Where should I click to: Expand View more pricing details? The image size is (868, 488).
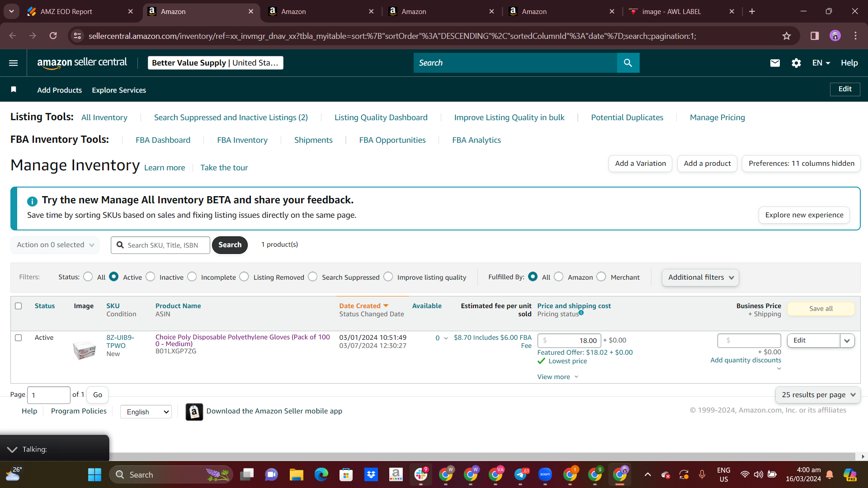click(557, 377)
